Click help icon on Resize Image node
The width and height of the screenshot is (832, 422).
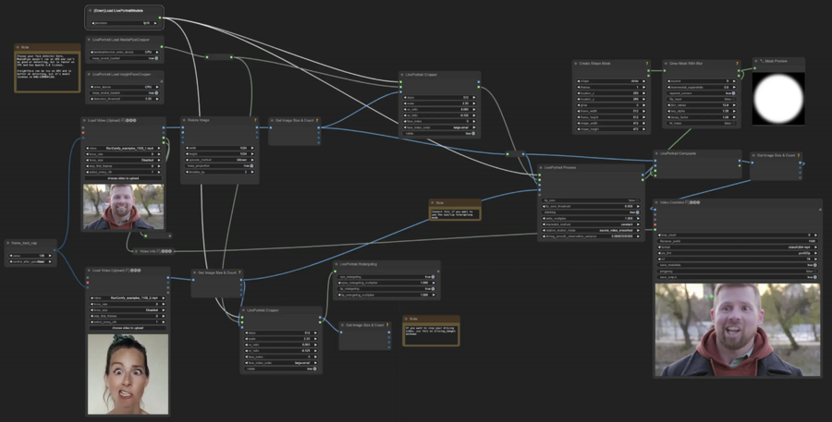(255, 120)
